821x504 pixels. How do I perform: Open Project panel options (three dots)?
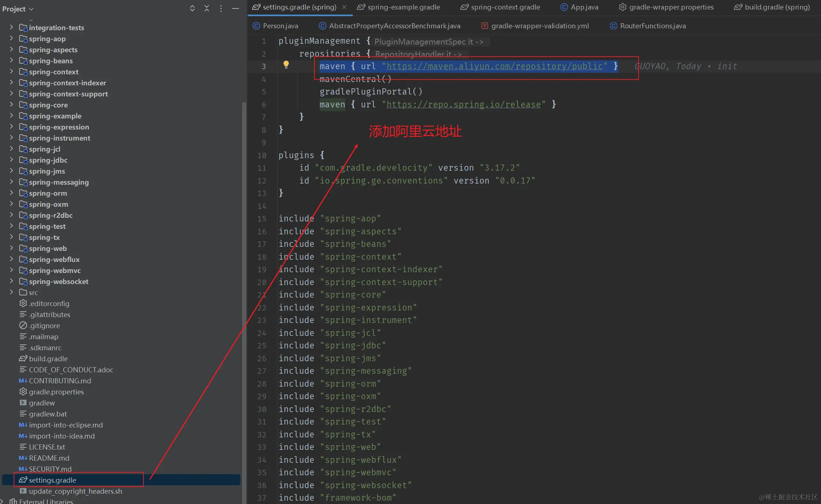tap(221, 8)
